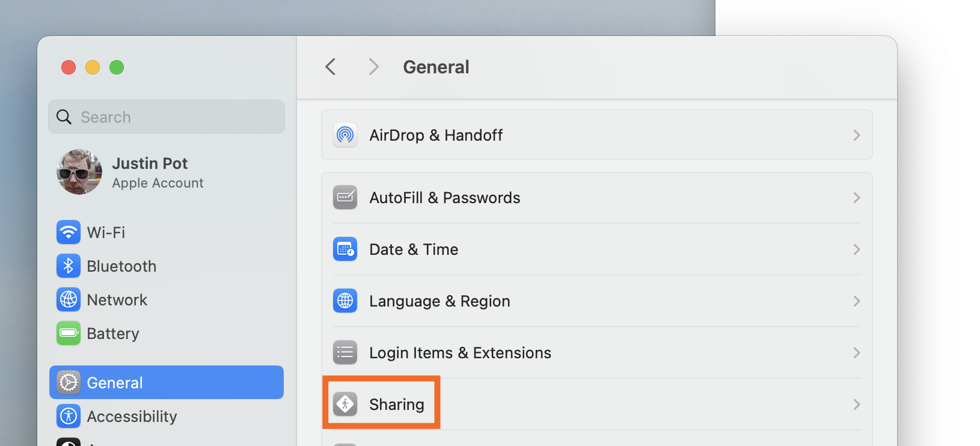Image resolution: width=980 pixels, height=446 pixels.
Task: Select the AutoFill & Passwords key icon
Action: [x=345, y=197]
